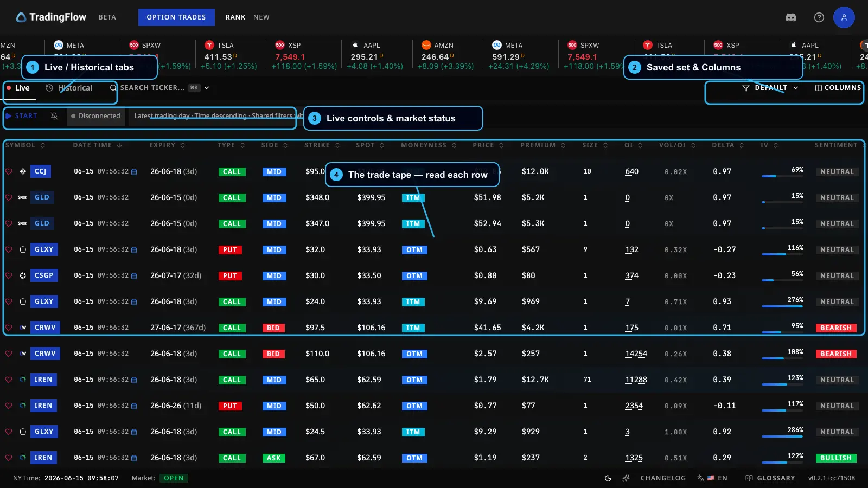Switch to the Live tab

click(x=18, y=88)
